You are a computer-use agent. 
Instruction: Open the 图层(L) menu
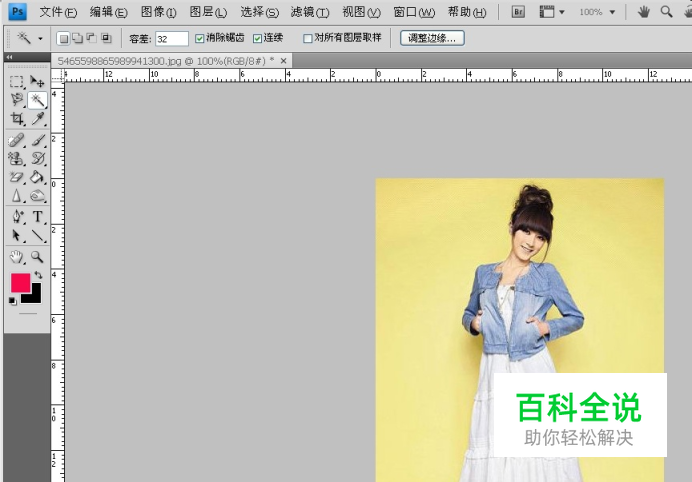208,12
